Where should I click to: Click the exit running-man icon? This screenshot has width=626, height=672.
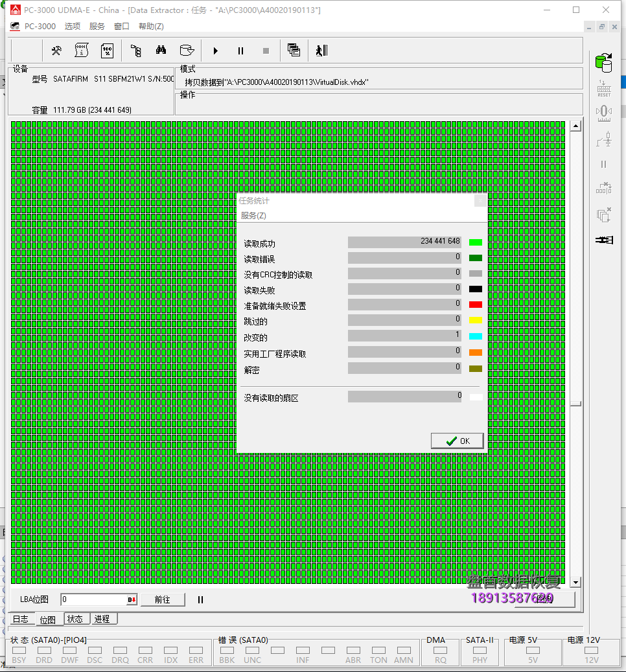coord(322,51)
